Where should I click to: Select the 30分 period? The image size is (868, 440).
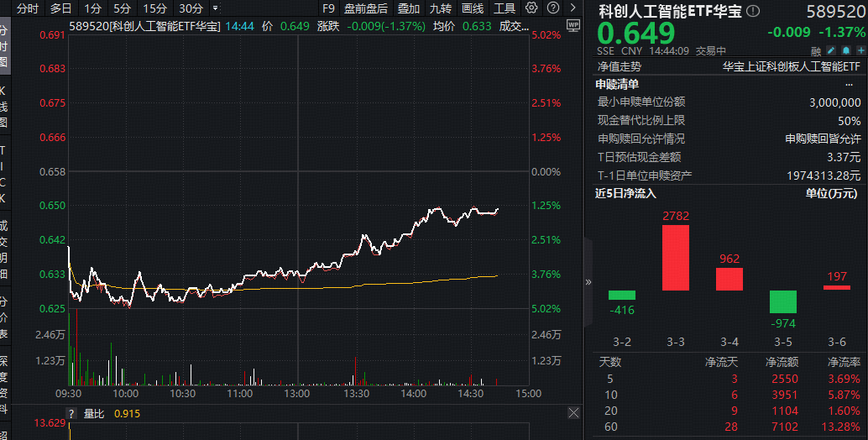pos(191,8)
